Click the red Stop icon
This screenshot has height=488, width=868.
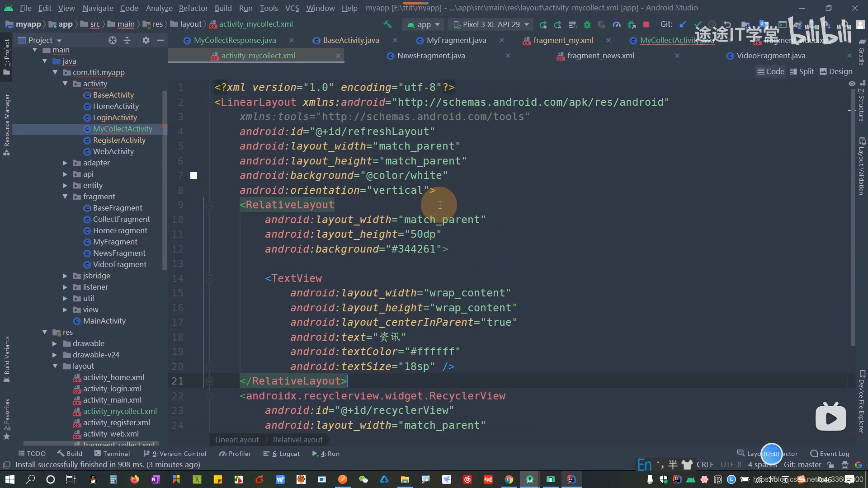point(646,24)
